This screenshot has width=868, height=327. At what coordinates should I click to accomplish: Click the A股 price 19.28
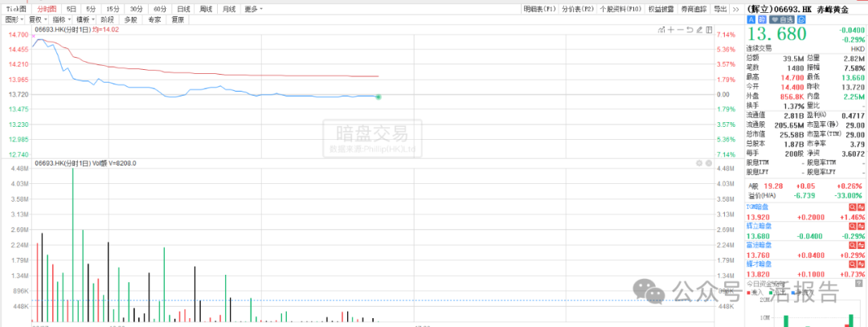(773, 187)
